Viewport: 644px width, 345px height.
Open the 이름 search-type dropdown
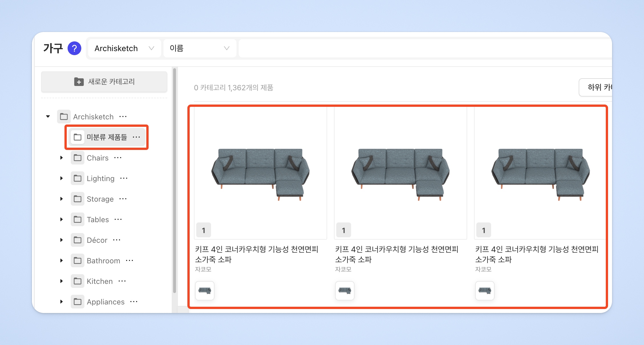[199, 48]
